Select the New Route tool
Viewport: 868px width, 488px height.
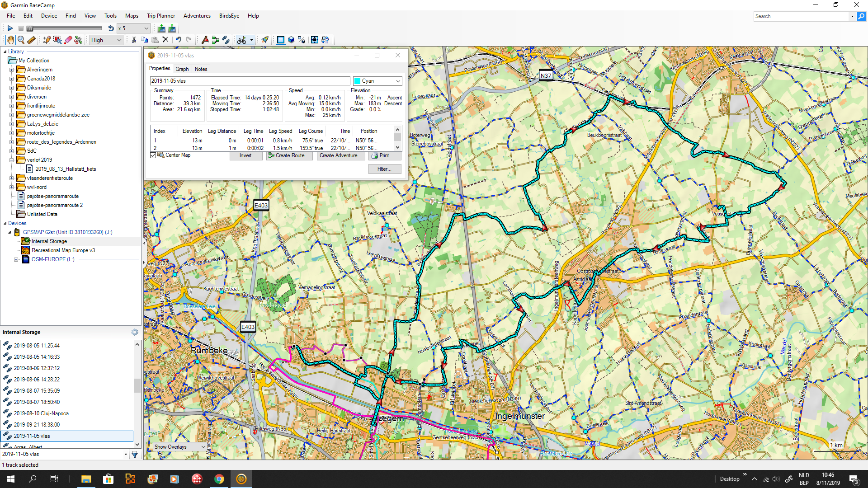tap(215, 40)
